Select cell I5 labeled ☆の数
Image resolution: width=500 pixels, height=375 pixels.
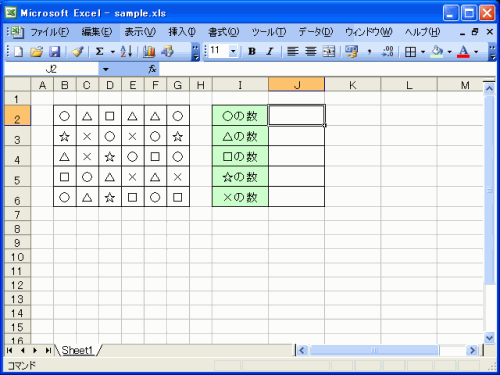pyautogui.click(x=240, y=177)
